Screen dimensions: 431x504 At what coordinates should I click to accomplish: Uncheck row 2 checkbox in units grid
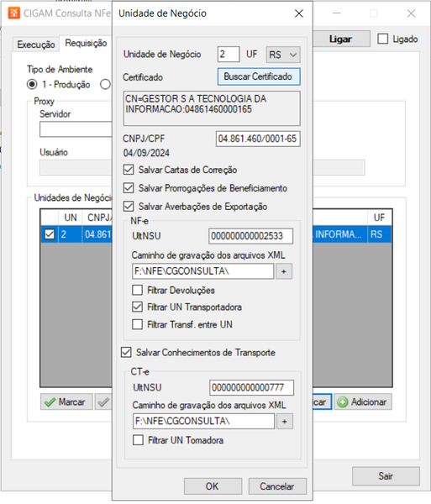click(x=50, y=234)
